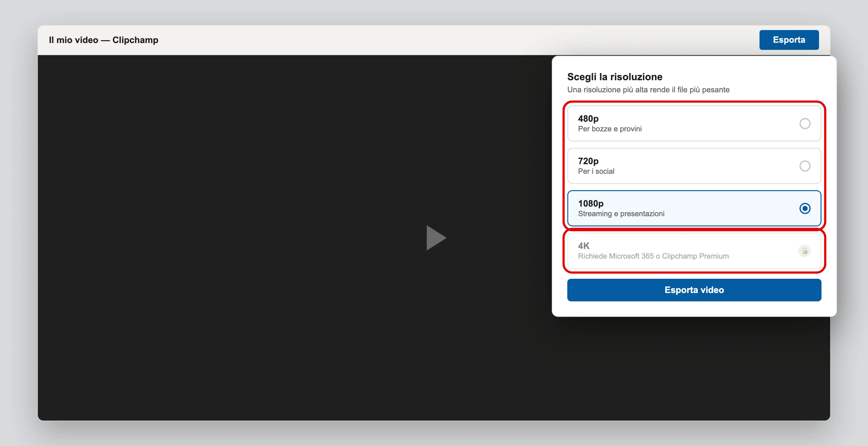This screenshot has width=868, height=446.
Task: Click the Esporta button in header
Action: pos(789,40)
